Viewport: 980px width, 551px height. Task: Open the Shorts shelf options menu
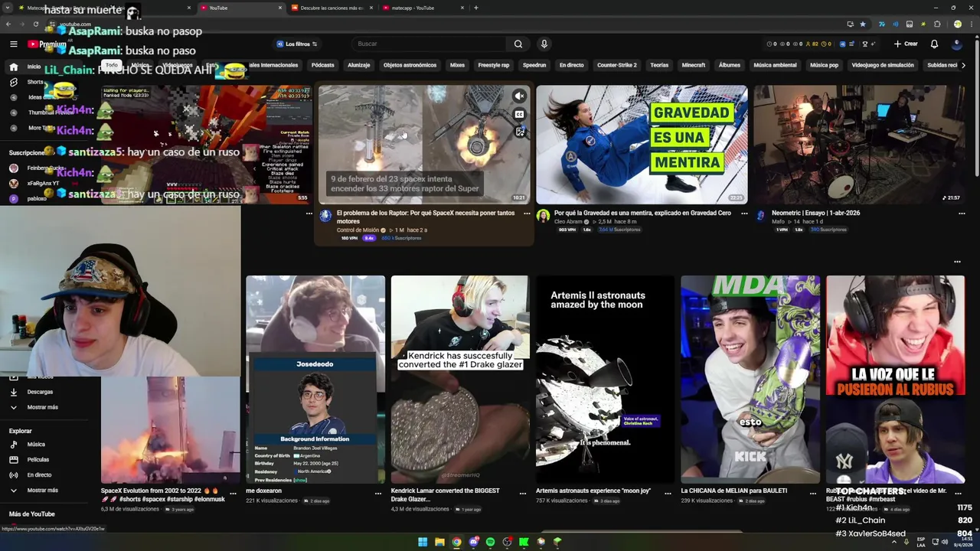[957, 262]
